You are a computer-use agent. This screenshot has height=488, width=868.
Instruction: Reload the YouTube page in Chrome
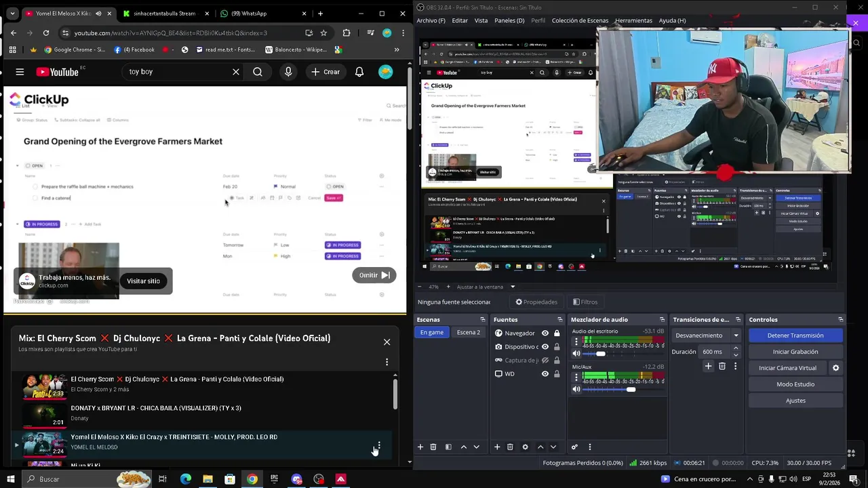46,33
